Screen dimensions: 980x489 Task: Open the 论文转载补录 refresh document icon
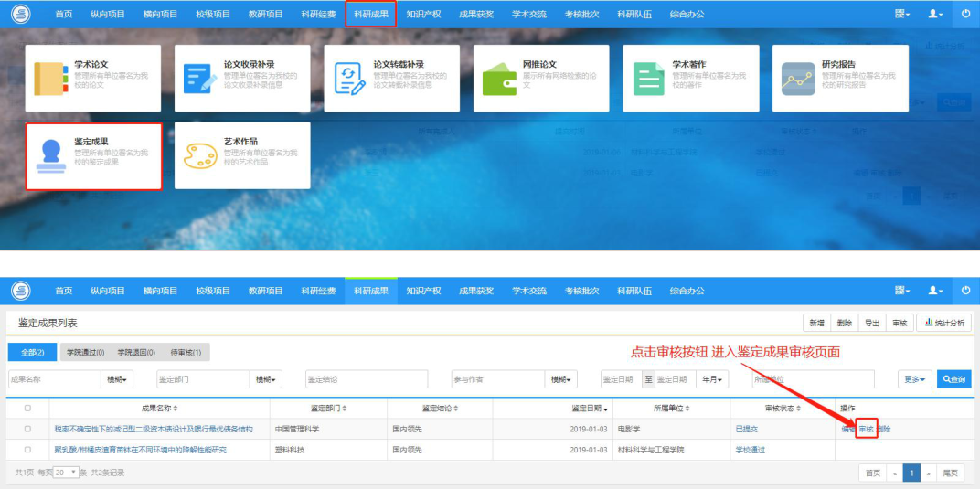click(x=349, y=79)
